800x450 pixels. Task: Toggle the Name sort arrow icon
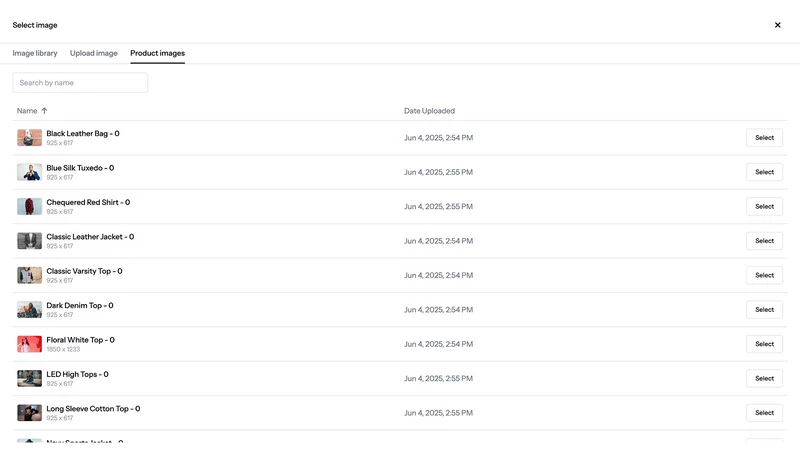click(x=44, y=111)
